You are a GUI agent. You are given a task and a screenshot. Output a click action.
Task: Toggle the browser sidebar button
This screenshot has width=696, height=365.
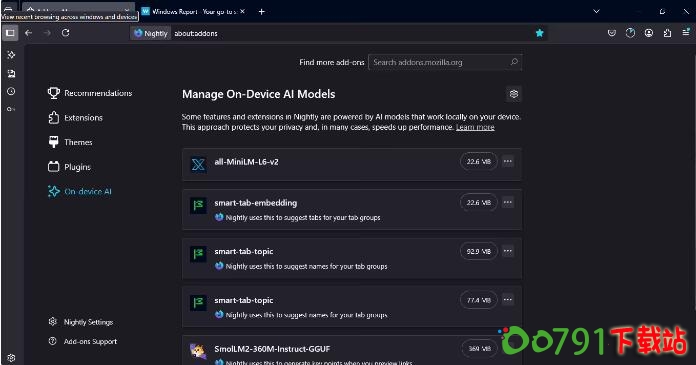pos(10,33)
